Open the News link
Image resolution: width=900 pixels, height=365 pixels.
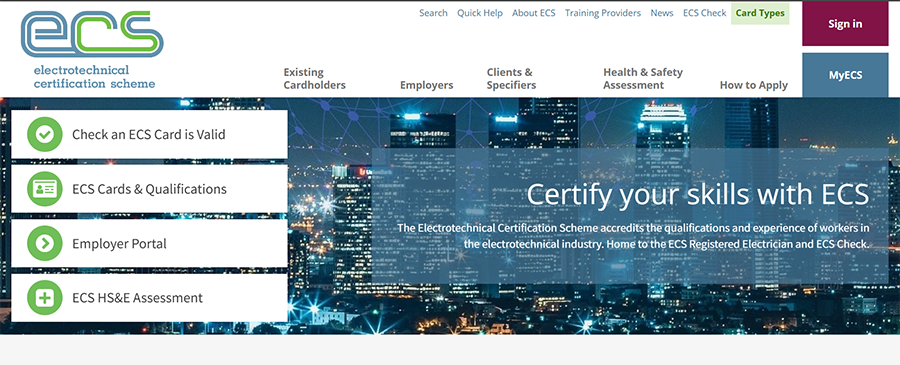click(x=661, y=13)
